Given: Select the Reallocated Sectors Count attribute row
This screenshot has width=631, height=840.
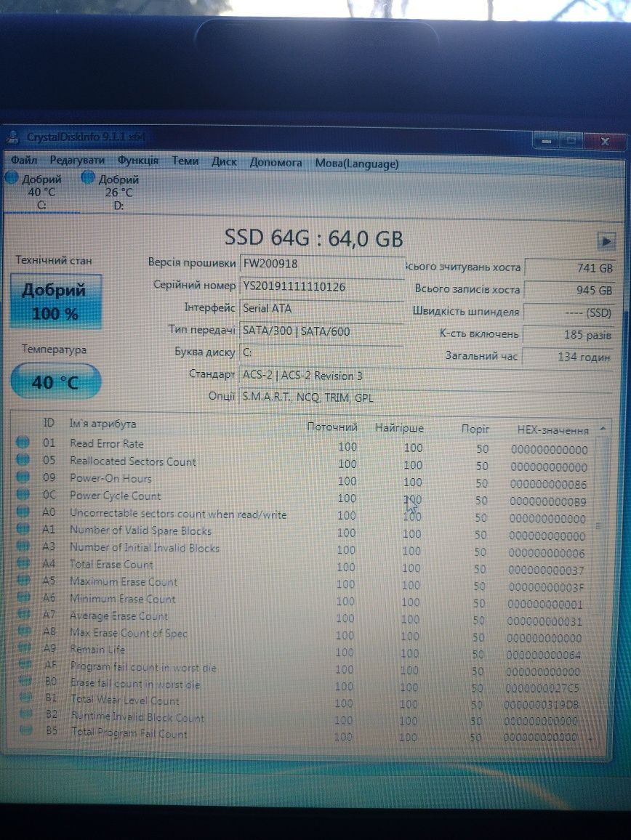Looking at the screenshot, I should (304, 462).
